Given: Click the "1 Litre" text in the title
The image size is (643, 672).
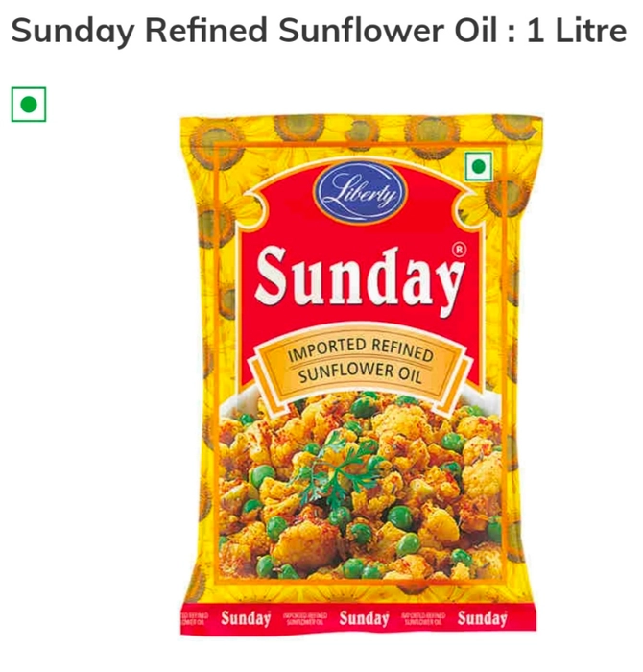Looking at the screenshot, I should (x=576, y=30).
